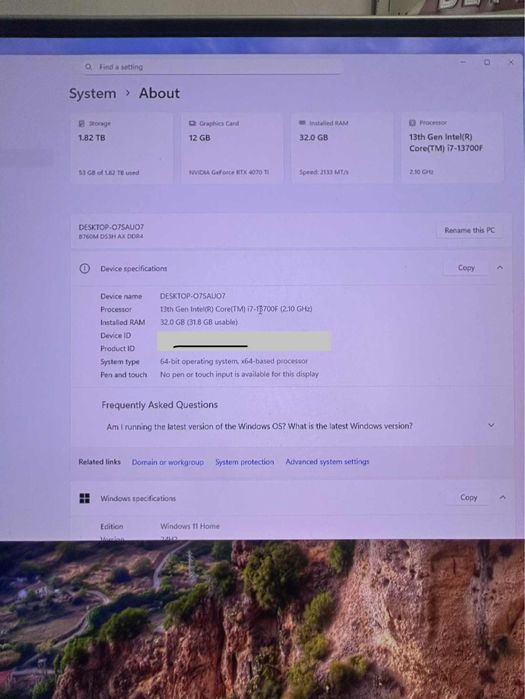Click the Storage card icon
The height and width of the screenshot is (699, 525).
coord(82,123)
